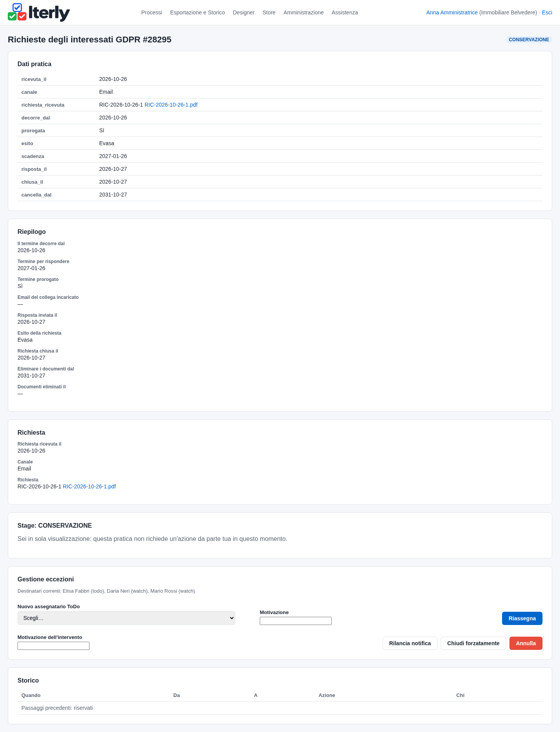
Task: Click the 'Esito della richiesta' label in Riepilogo
Action: (39, 333)
